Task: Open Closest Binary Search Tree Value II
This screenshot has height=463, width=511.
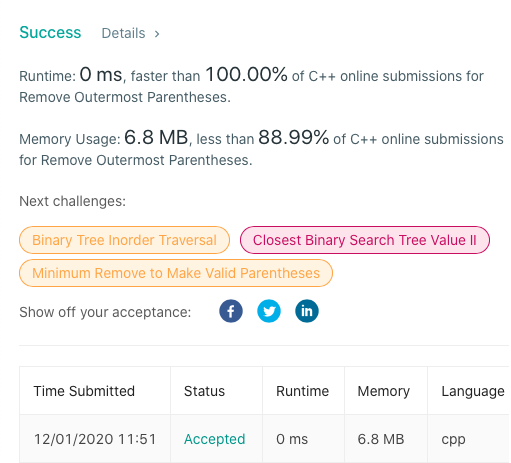Action: [365, 240]
